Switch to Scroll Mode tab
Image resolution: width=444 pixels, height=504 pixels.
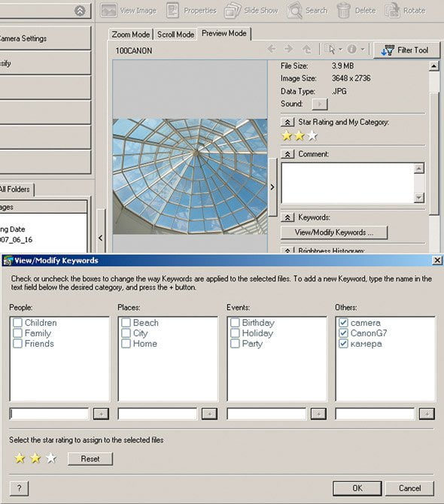click(175, 35)
